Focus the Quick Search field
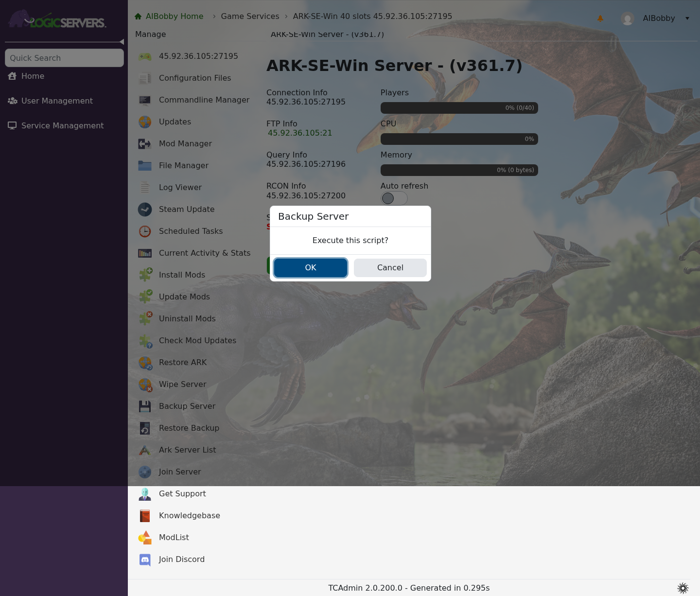 (64, 58)
